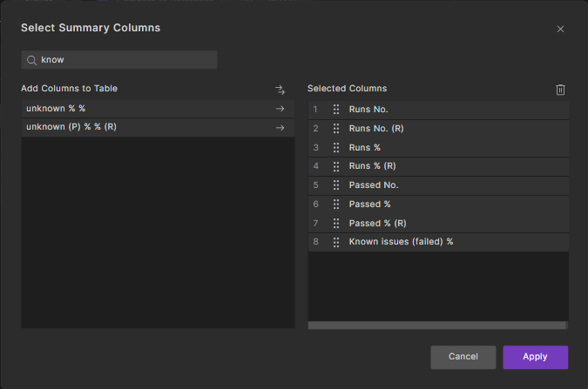
Task: Close the Select Summary Columns dialog
Action: pos(560,29)
